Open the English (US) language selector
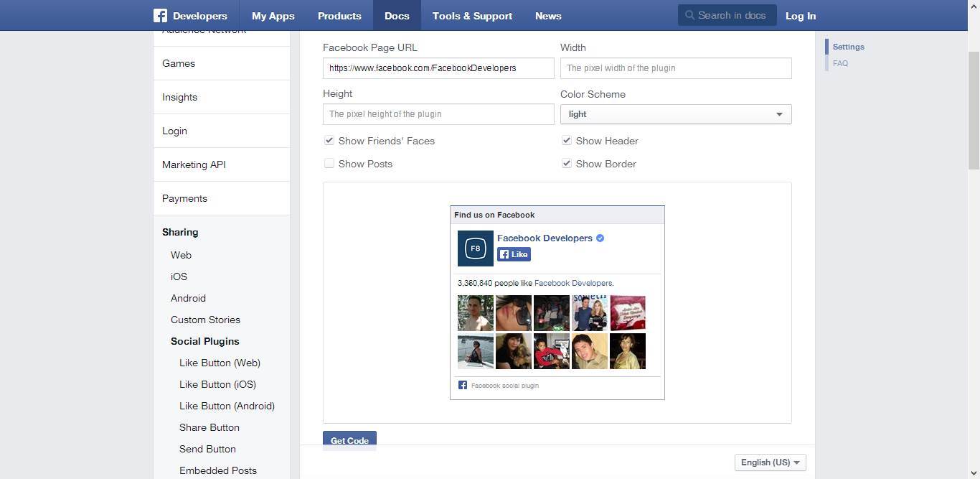 point(771,462)
